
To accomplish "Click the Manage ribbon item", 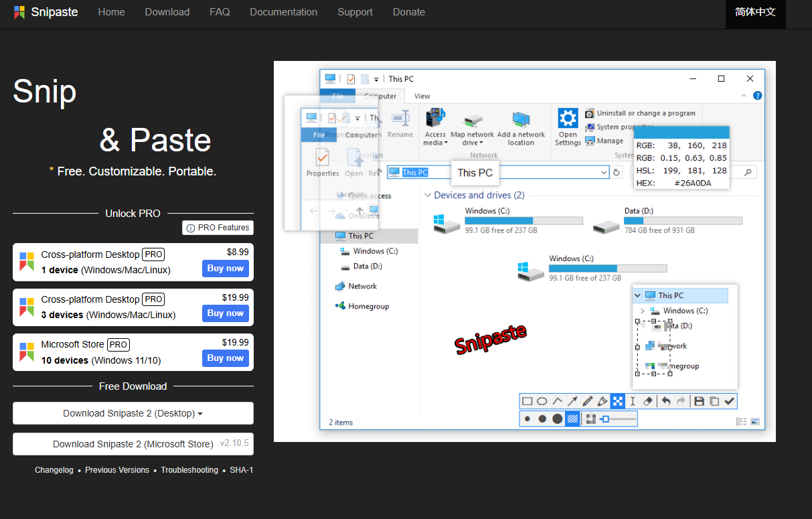I will pos(604,141).
